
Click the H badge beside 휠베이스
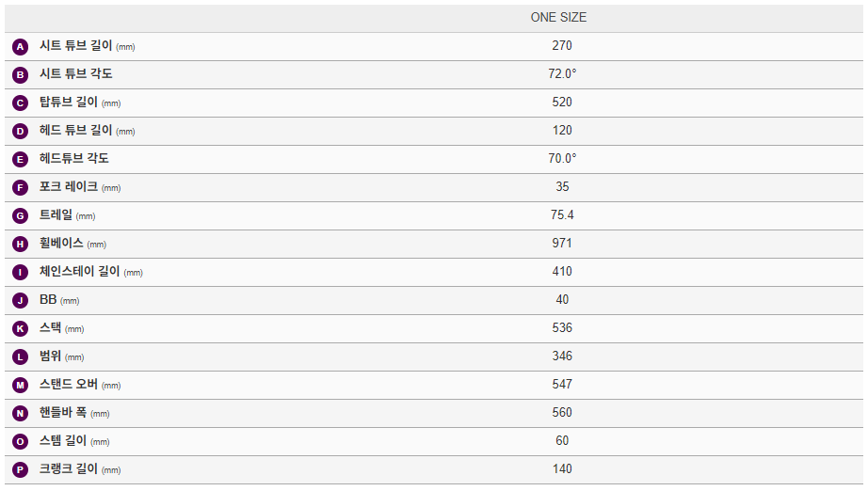point(21,244)
